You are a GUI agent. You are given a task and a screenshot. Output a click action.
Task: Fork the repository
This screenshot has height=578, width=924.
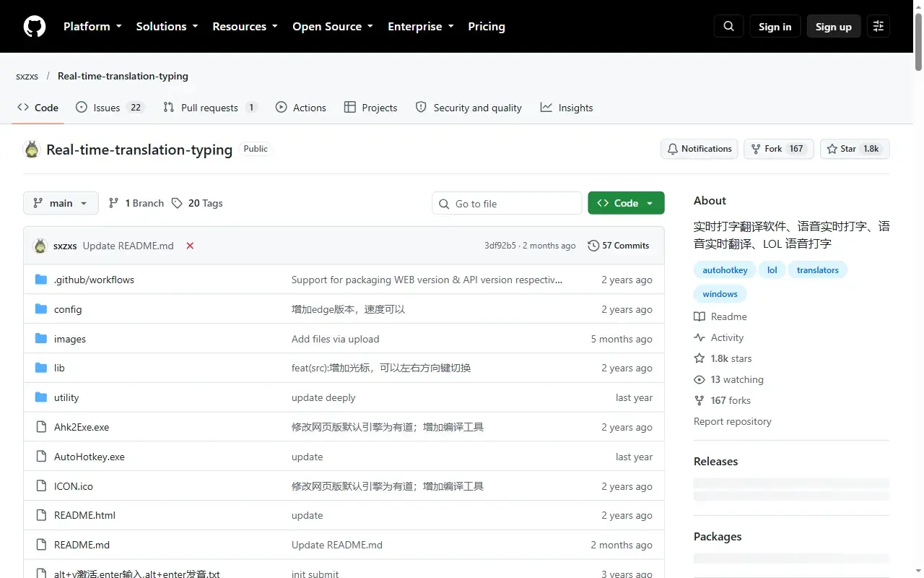[x=779, y=149]
